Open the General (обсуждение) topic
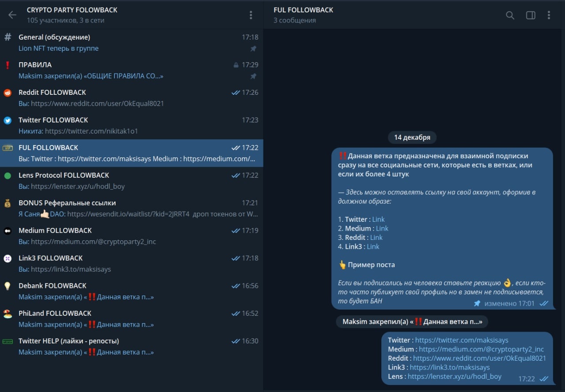Viewport: 565px width, 392px height. point(132,43)
